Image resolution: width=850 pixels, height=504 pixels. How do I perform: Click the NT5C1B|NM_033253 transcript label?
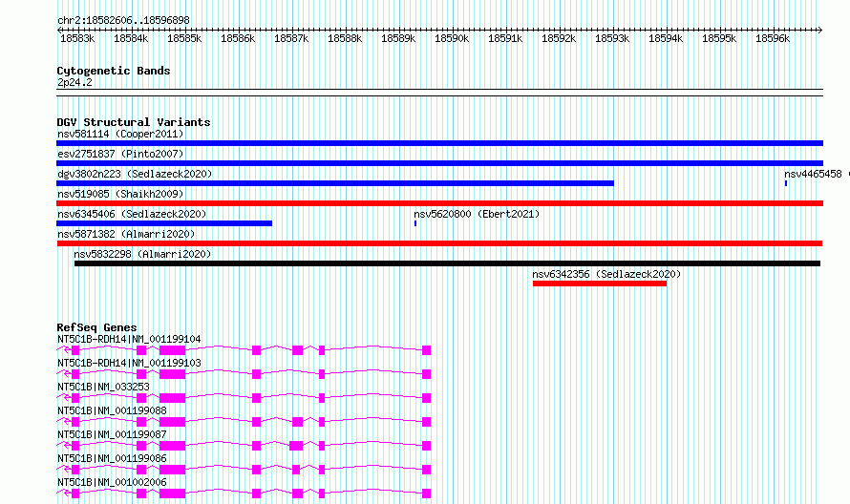[x=103, y=387]
